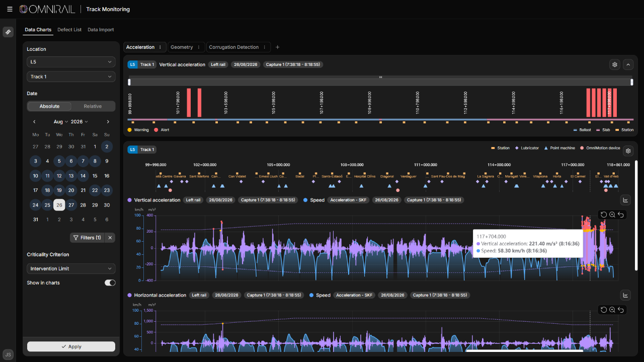The height and width of the screenshot is (362, 644).
Task: Toggle the Ballast legend item
Action: pos(582,130)
